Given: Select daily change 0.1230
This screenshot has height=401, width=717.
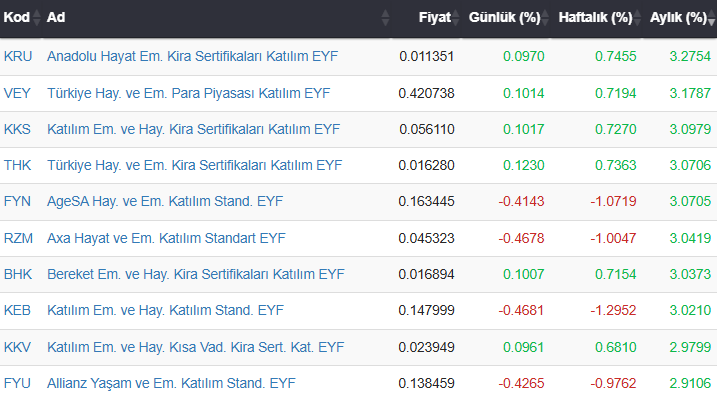Looking at the screenshot, I should click(x=524, y=165).
